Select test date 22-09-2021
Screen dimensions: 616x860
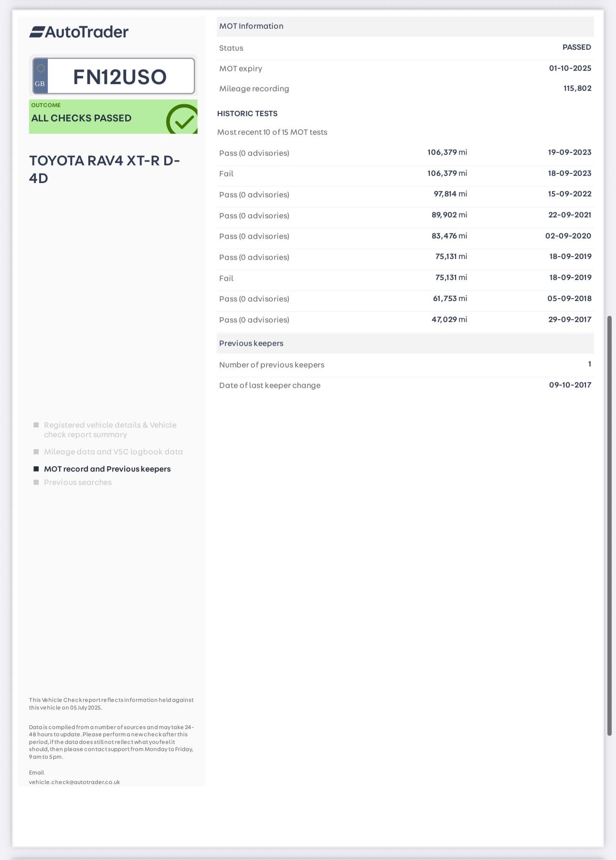click(x=570, y=215)
